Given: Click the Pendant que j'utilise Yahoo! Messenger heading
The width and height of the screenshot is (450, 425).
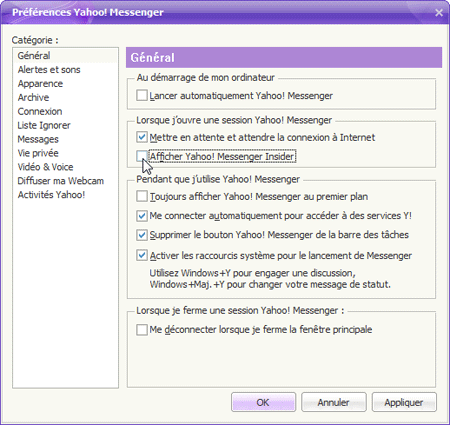Looking at the screenshot, I should 218,179.
